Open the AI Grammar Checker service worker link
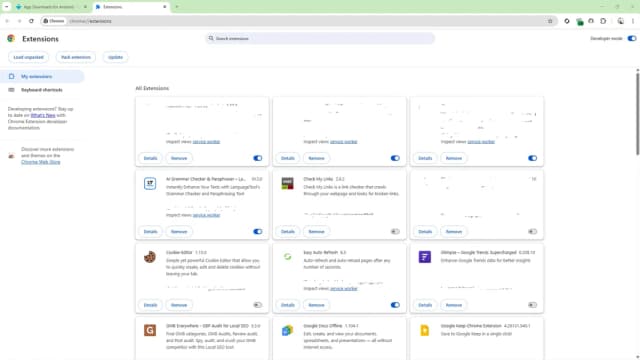This screenshot has width=640, height=360. point(207,215)
